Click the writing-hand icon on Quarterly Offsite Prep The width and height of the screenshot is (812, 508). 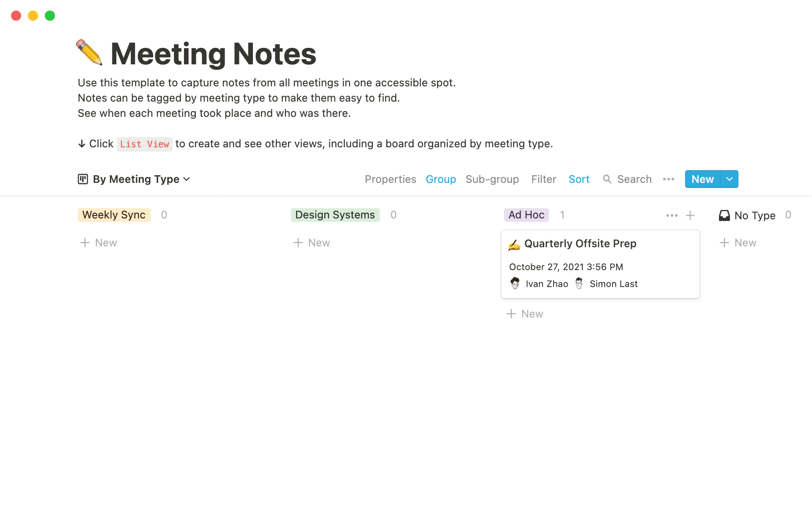(x=514, y=244)
